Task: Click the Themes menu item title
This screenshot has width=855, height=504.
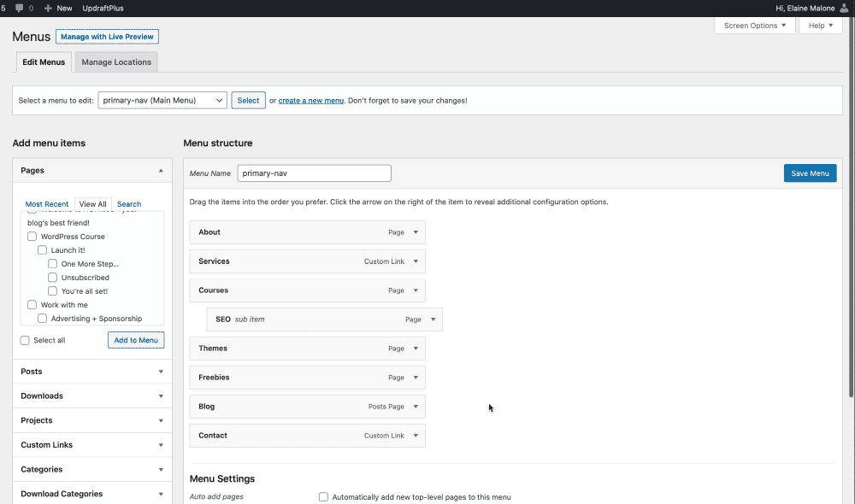Action: coord(213,349)
